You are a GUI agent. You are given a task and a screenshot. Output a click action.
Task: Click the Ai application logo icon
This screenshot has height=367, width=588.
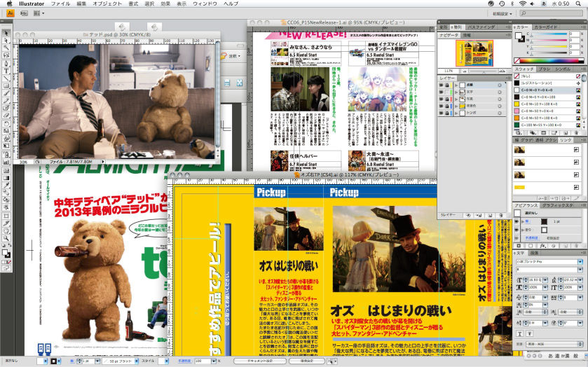click(10, 13)
